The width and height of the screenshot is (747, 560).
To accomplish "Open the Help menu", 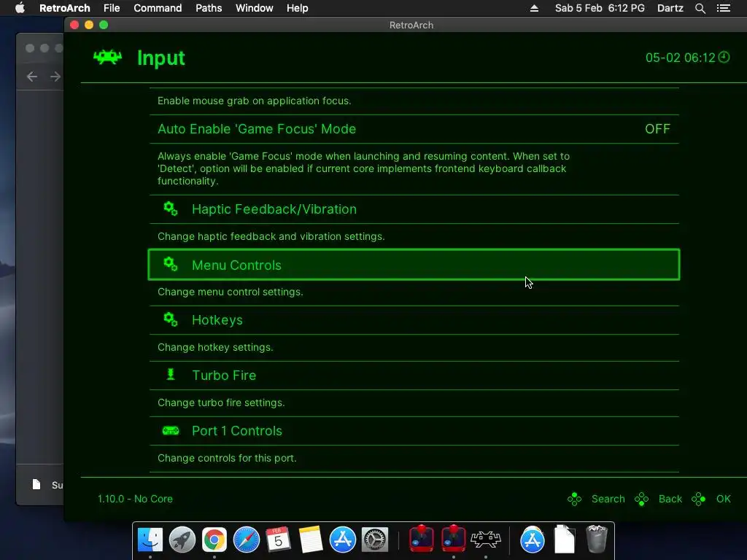I will (x=298, y=8).
